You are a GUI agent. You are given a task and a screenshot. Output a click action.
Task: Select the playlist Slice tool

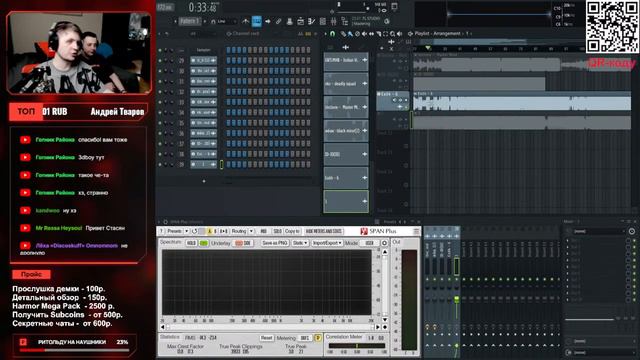(x=378, y=33)
